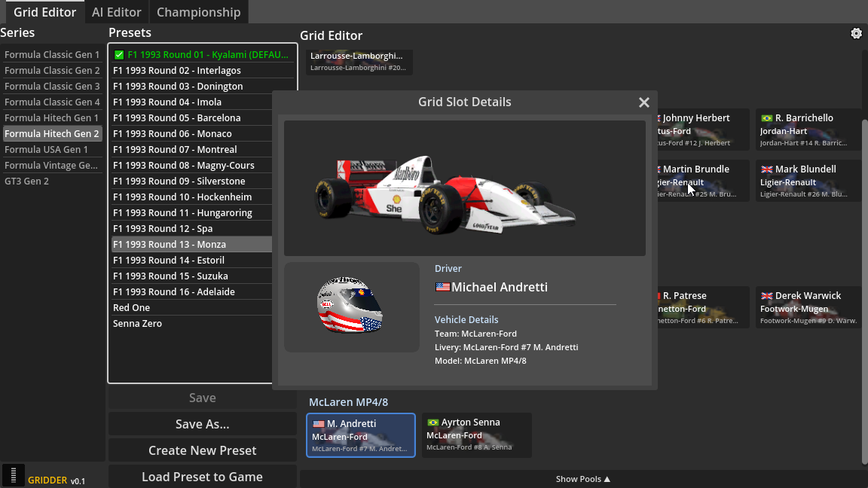Image resolution: width=868 pixels, height=488 pixels.
Task: Select Formula Classic Gen 4 series
Action: click(53, 102)
